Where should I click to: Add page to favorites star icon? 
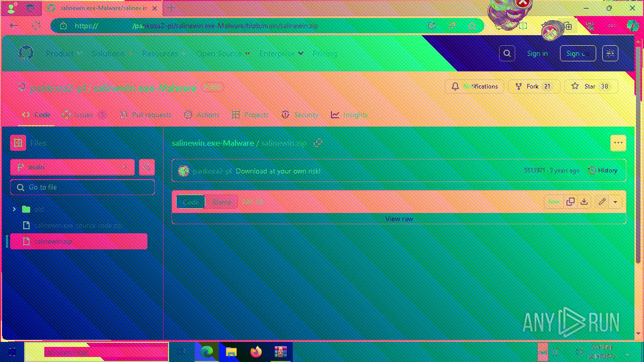click(471, 26)
